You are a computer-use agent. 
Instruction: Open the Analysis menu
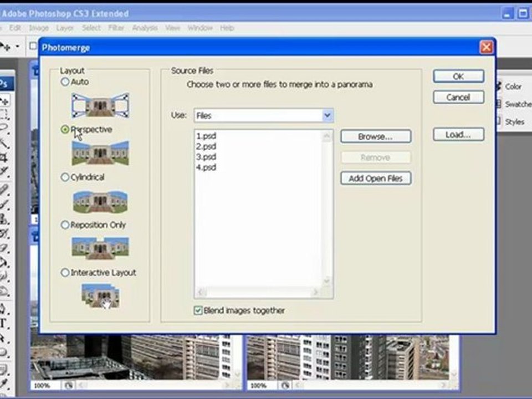(145, 28)
